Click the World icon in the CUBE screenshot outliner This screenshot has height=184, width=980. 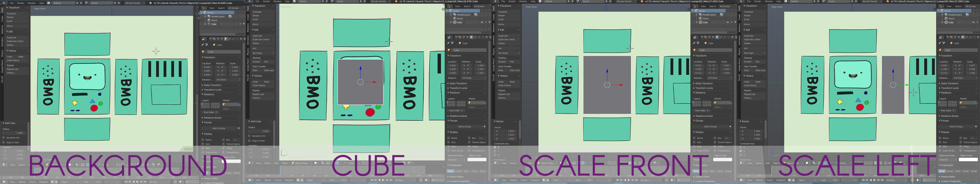(455, 18)
